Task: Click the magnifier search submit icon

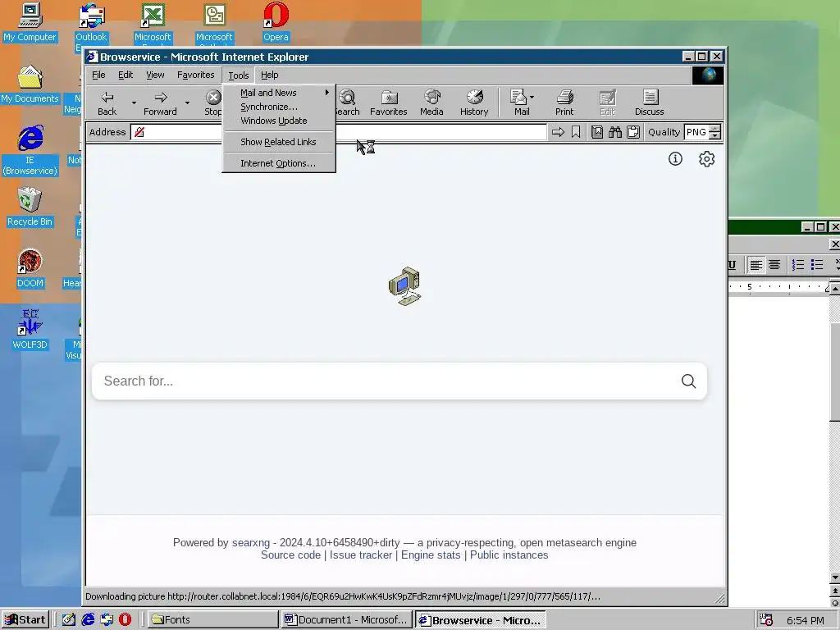Action: [688, 381]
